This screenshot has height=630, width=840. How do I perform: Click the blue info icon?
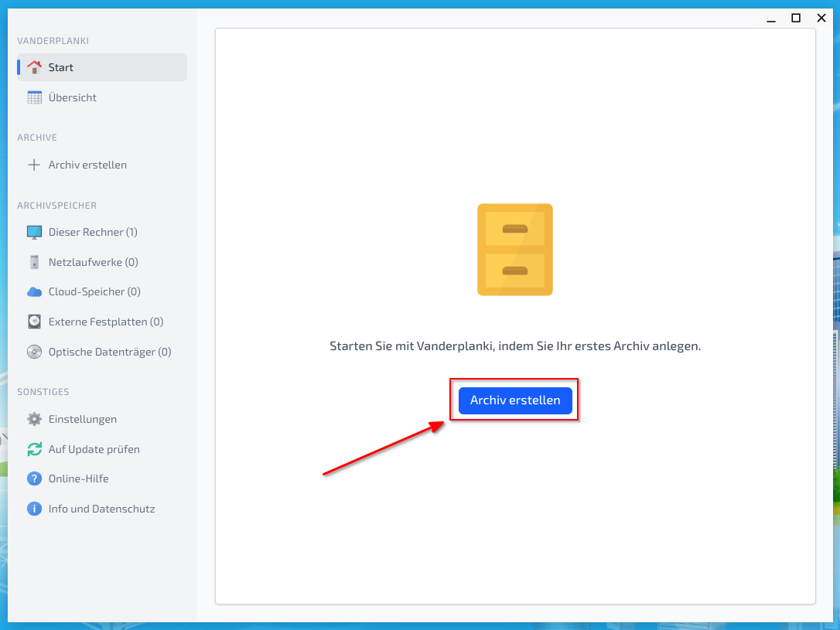[x=34, y=509]
